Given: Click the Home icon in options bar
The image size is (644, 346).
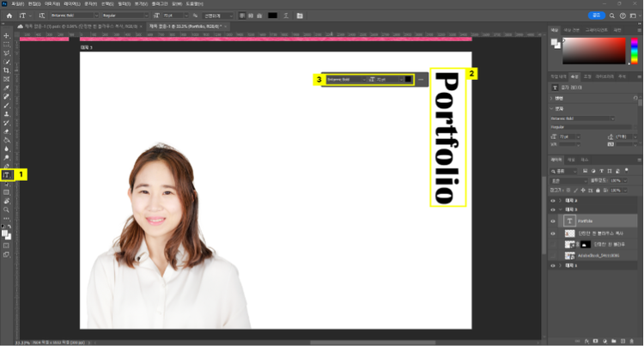Looking at the screenshot, I should [x=8, y=15].
